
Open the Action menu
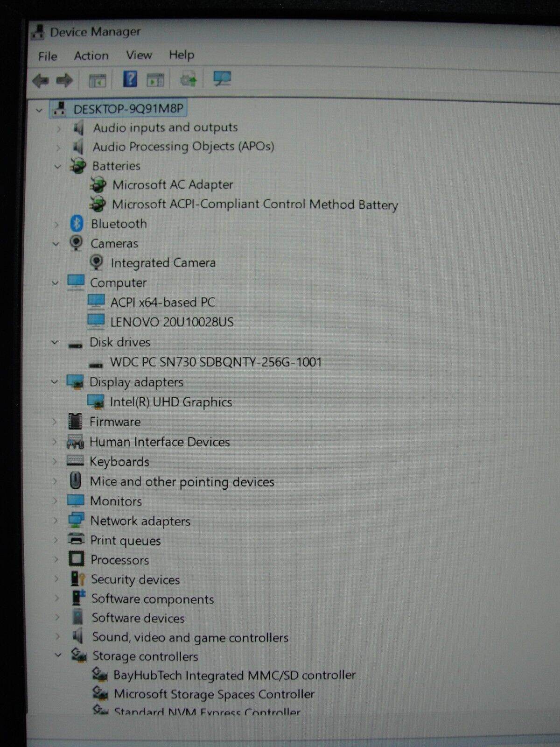click(91, 56)
